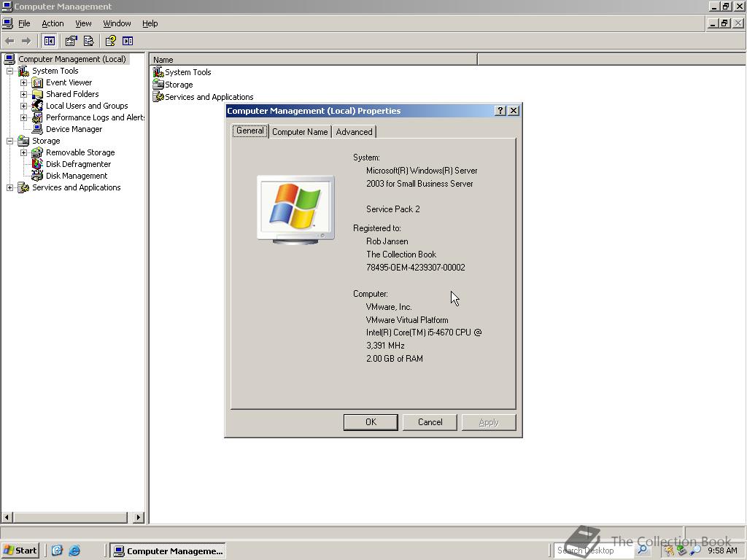Image resolution: width=747 pixels, height=560 pixels.
Task: Click the System Tools tree icon
Action: [x=24, y=71]
